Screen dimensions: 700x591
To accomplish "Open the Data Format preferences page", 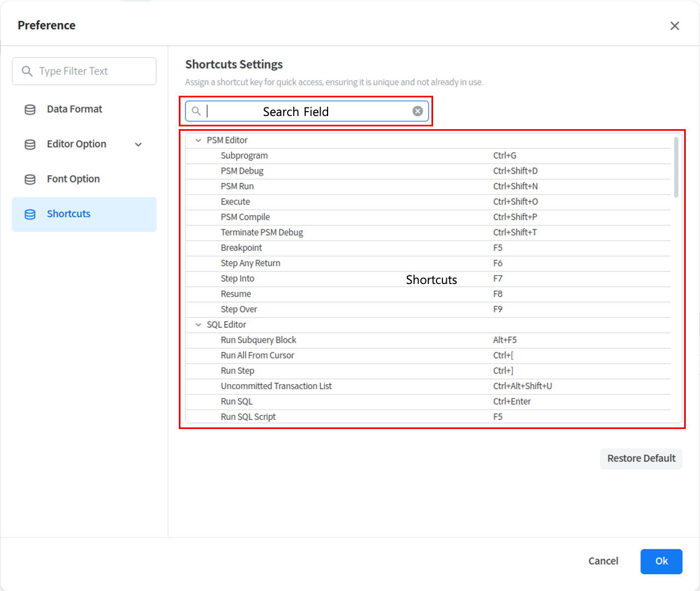I will (x=74, y=109).
